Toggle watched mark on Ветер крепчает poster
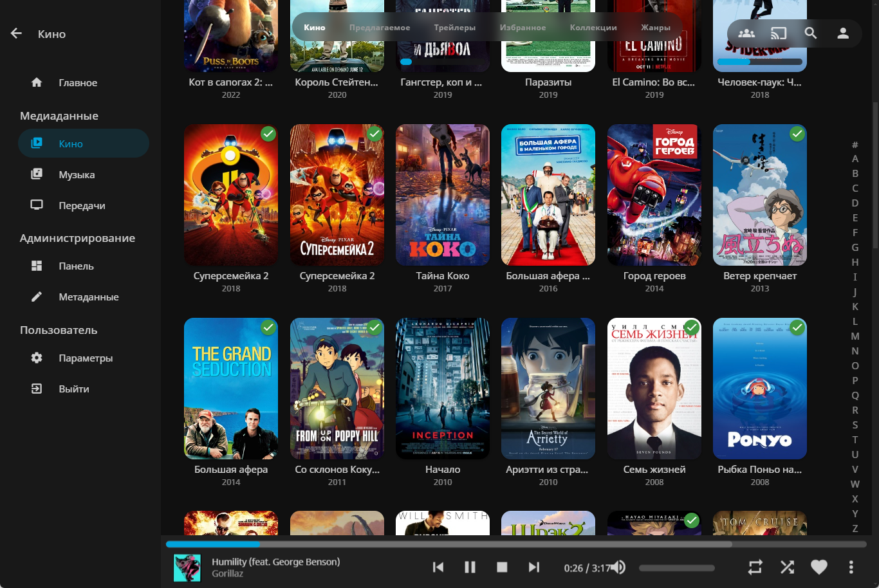The width and height of the screenshot is (879, 588). [x=797, y=134]
